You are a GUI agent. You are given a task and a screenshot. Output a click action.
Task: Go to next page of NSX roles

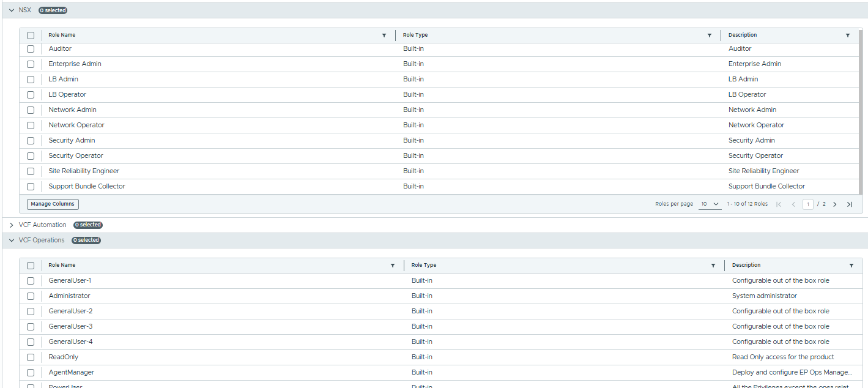click(x=835, y=204)
